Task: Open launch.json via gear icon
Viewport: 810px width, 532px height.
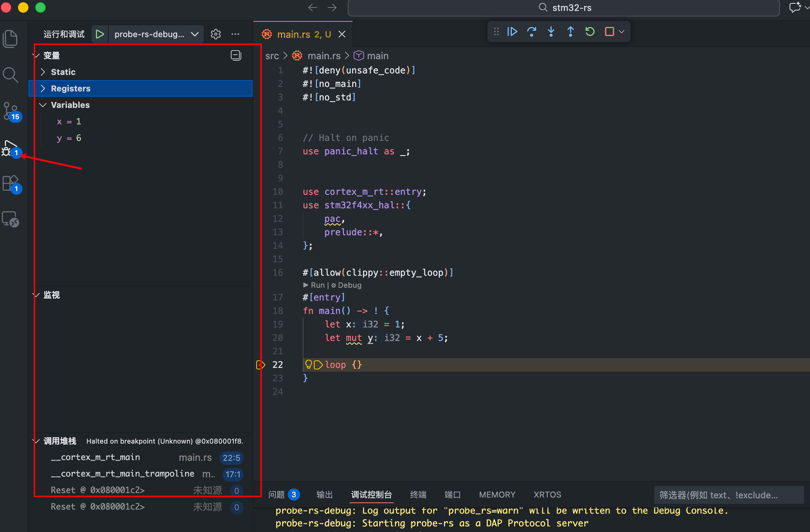Action: pyautogui.click(x=215, y=34)
